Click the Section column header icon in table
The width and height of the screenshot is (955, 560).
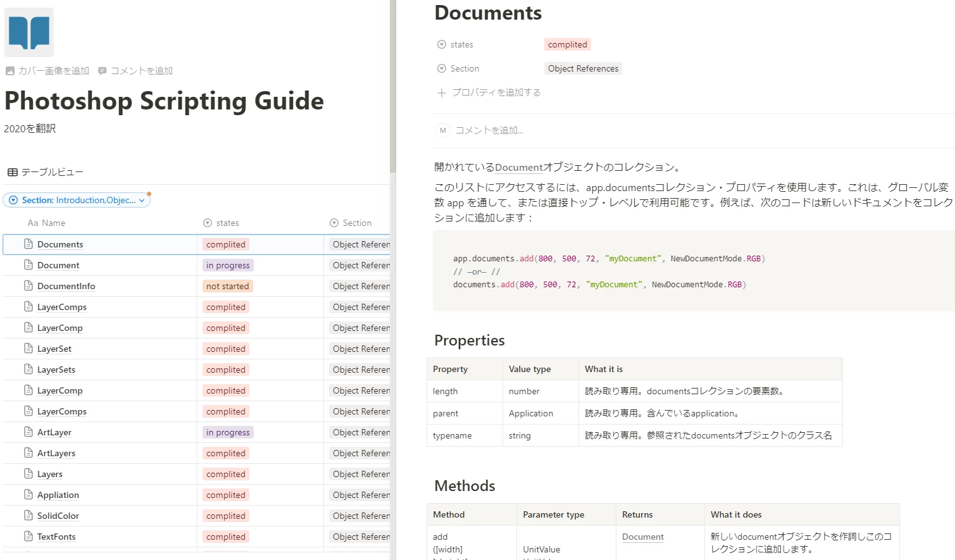coord(334,223)
